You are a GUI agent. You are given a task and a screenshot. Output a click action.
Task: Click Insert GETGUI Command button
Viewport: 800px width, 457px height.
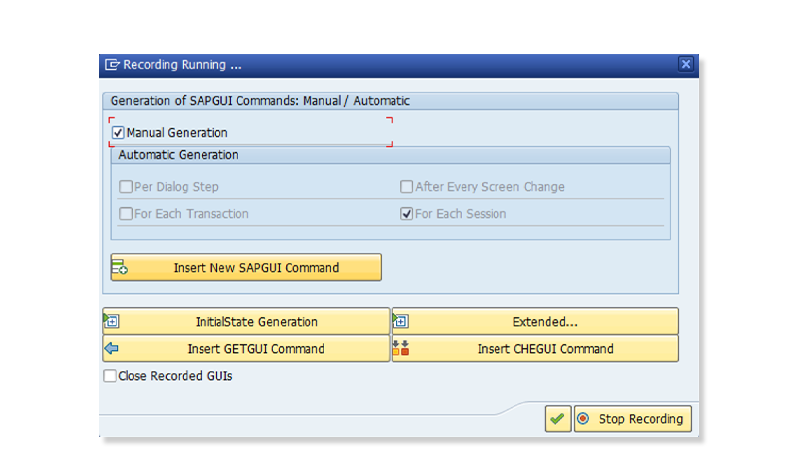click(x=246, y=348)
